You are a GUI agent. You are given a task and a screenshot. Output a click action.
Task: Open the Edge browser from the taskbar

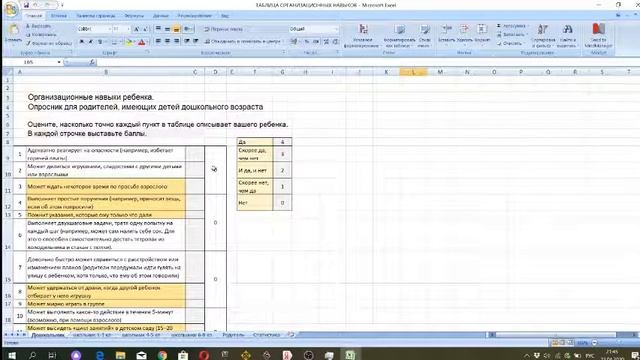pyautogui.click(x=100, y=355)
